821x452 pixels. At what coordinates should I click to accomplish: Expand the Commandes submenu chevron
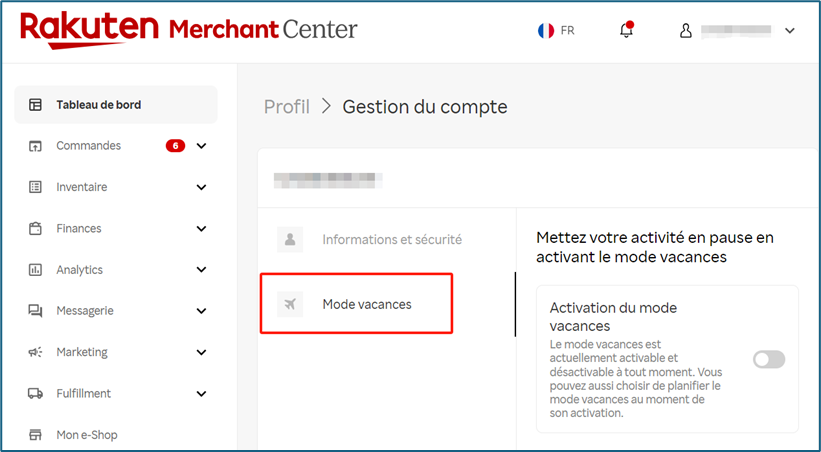point(201,146)
